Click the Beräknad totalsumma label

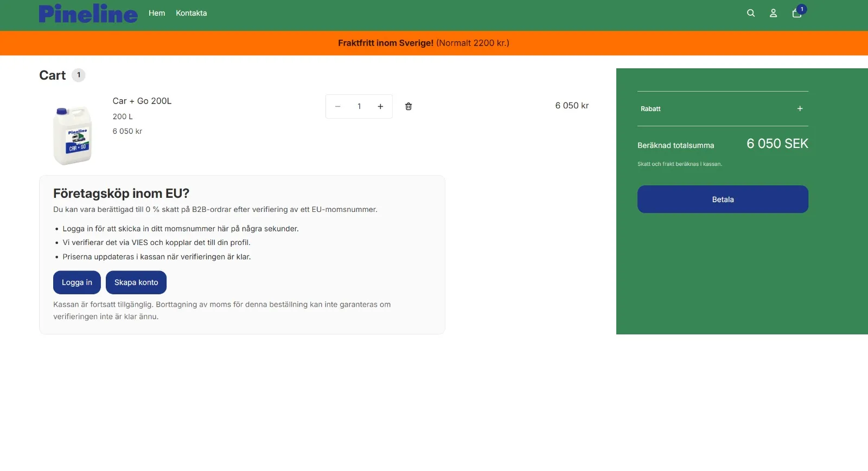pyautogui.click(x=676, y=145)
